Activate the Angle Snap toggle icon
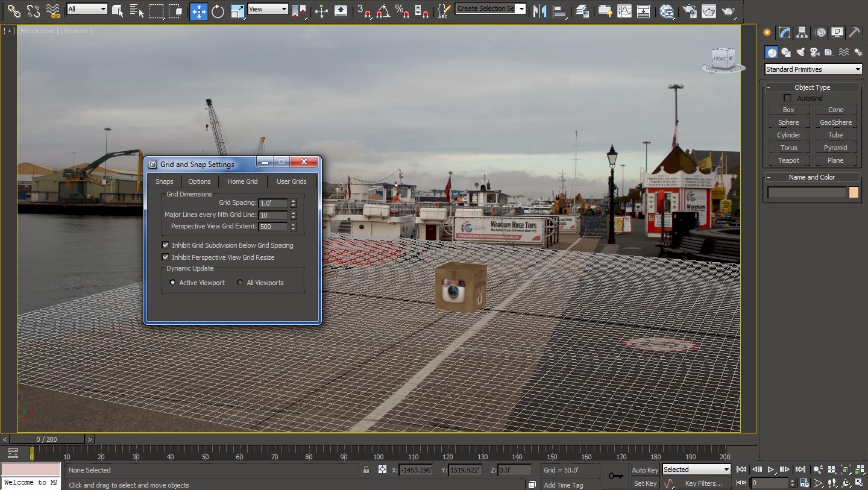Viewport: 868px width, 490px height. pos(383,11)
